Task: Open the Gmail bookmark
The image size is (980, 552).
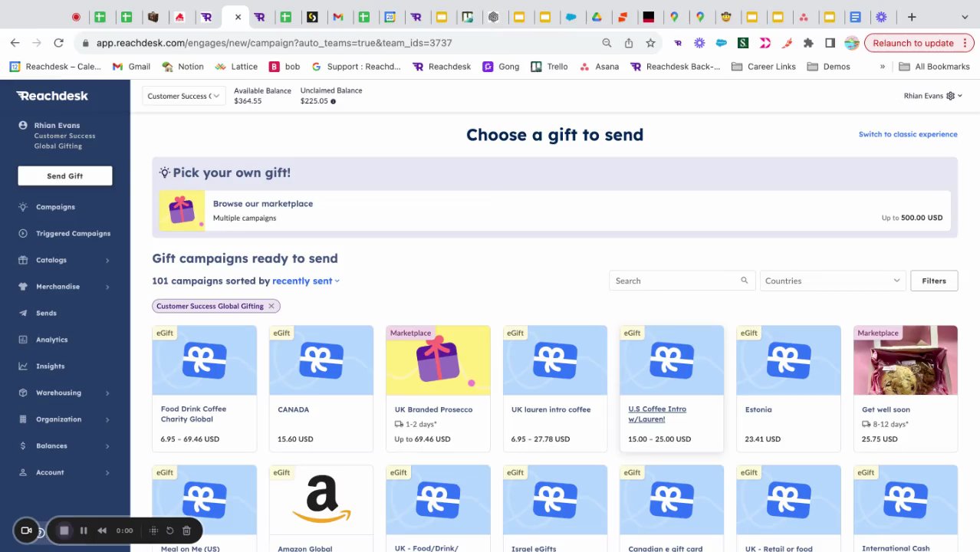Action: pos(131,67)
